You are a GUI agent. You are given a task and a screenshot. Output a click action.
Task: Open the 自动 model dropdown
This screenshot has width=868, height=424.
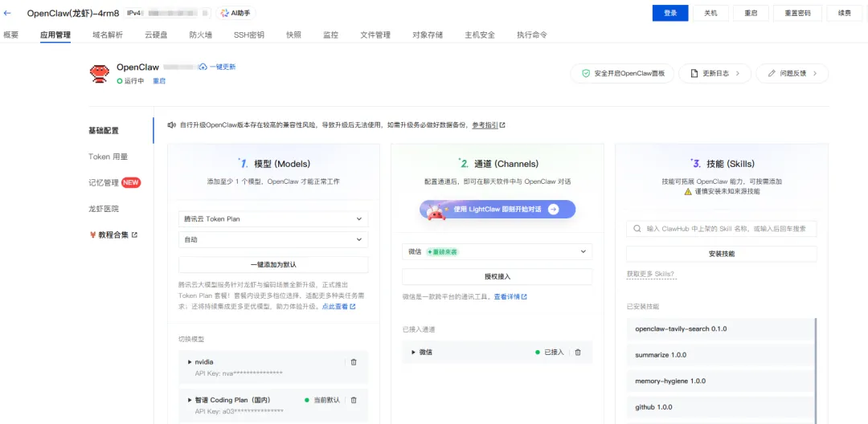pyautogui.click(x=273, y=240)
